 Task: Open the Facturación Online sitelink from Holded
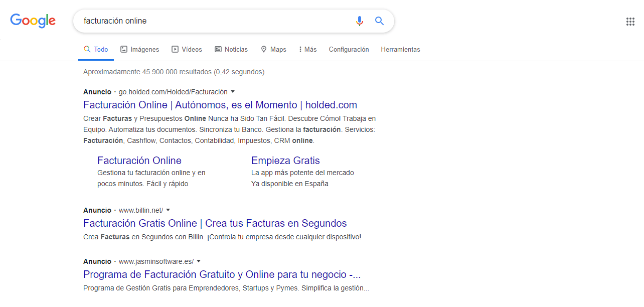[139, 160]
